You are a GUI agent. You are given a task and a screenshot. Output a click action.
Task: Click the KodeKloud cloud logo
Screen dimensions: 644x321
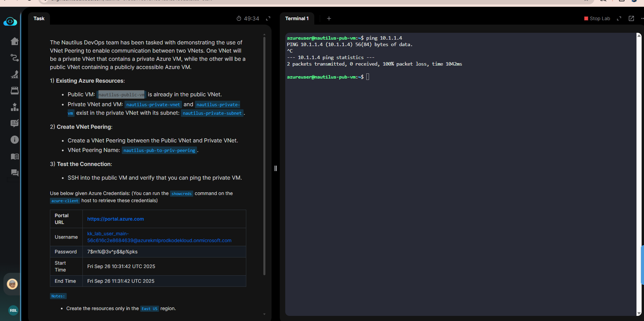click(10, 22)
